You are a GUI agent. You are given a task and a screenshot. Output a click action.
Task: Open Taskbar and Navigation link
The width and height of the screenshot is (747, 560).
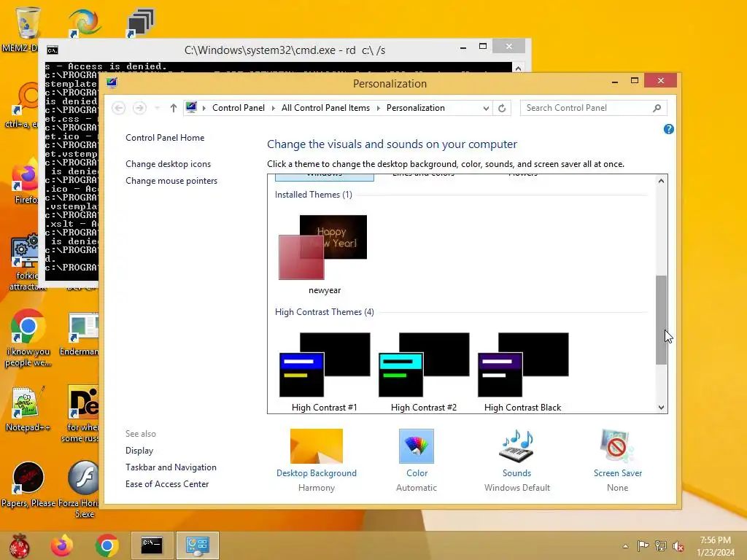click(171, 467)
